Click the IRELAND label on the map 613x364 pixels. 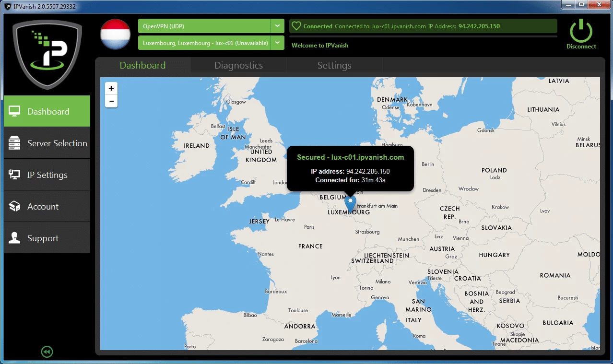pos(197,145)
